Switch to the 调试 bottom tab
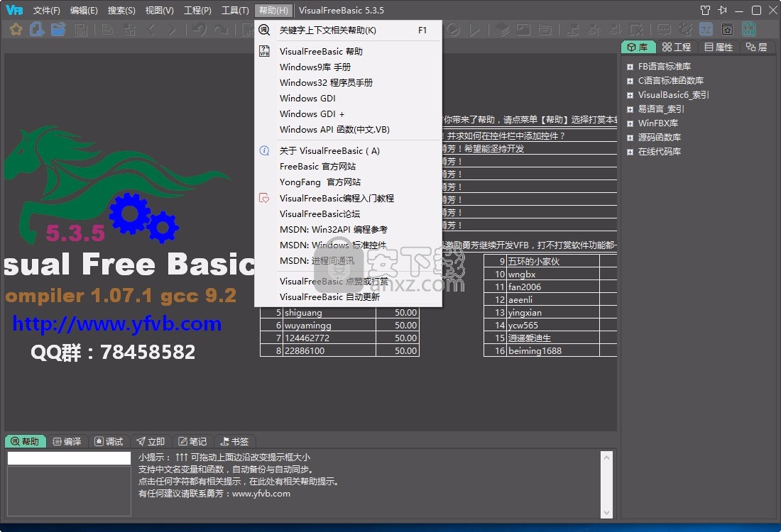This screenshot has height=532, width=781. point(109,441)
